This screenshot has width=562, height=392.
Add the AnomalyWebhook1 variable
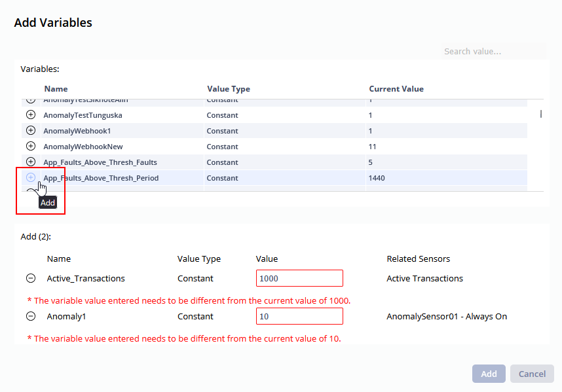click(x=30, y=130)
